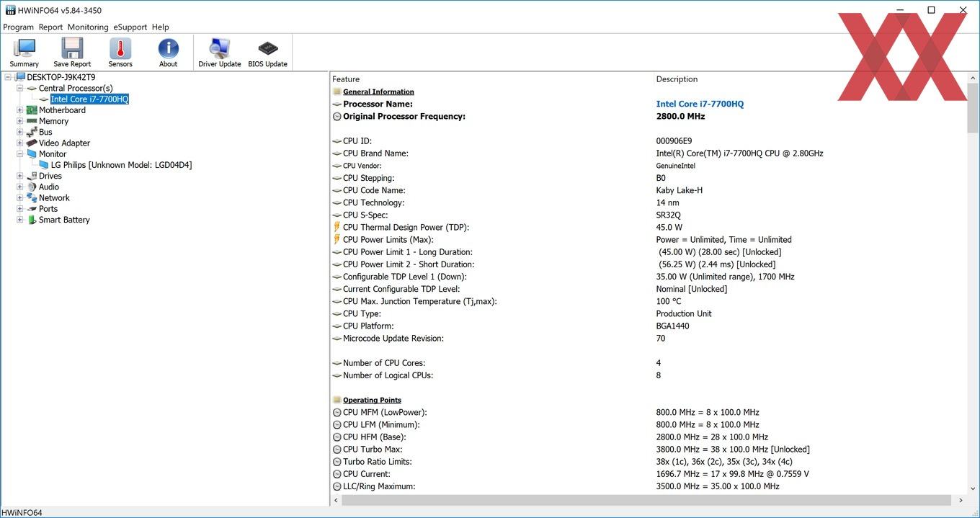This screenshot has width=980, height=518.
Task: Click the Microcode Update Revision row
Action: click(x=649, y=339)
